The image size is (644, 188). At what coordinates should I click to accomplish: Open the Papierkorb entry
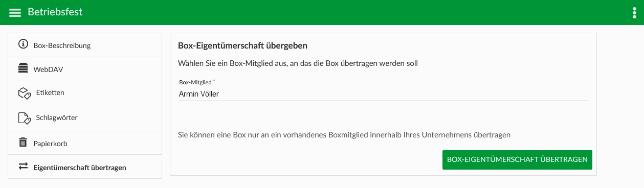point(85,143)
